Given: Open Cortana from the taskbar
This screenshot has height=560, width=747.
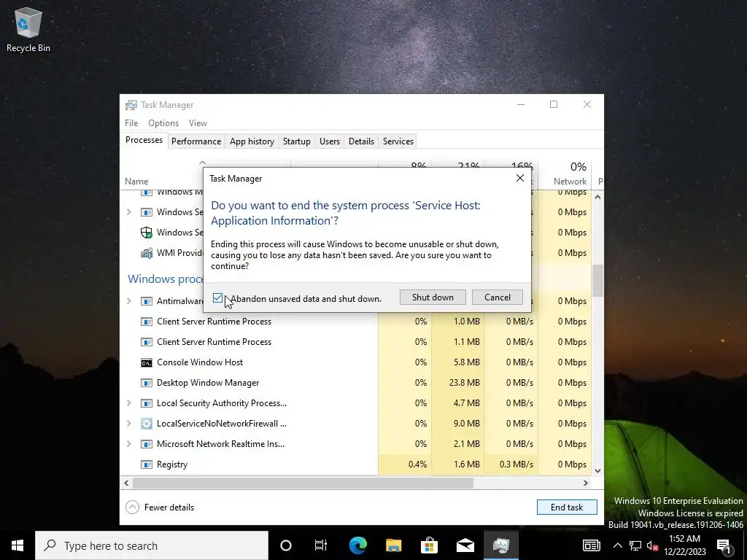Looking at the screenshot, I should (x=286, y=545).
